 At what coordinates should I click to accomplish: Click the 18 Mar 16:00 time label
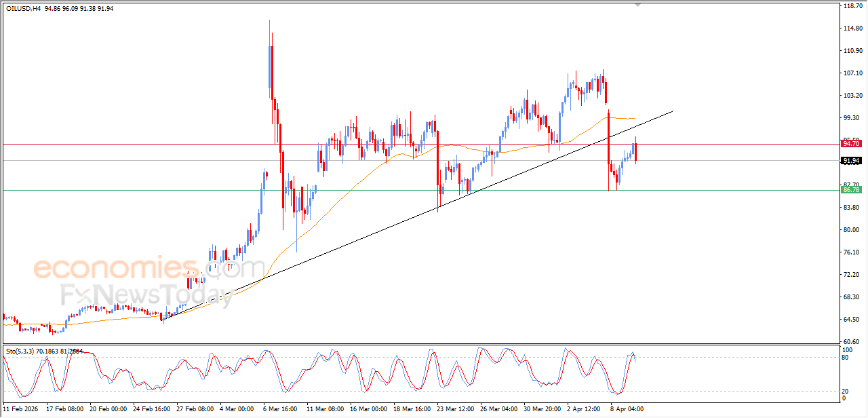412,410
